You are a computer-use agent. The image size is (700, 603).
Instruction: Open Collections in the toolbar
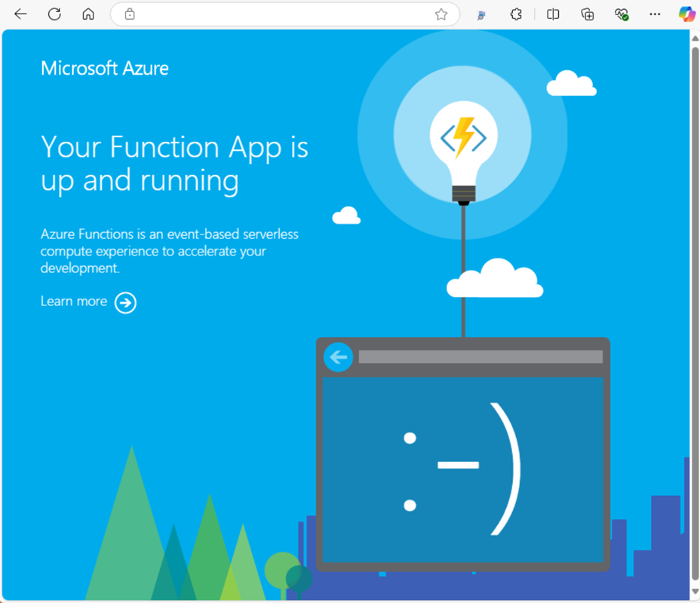point(587,14)
